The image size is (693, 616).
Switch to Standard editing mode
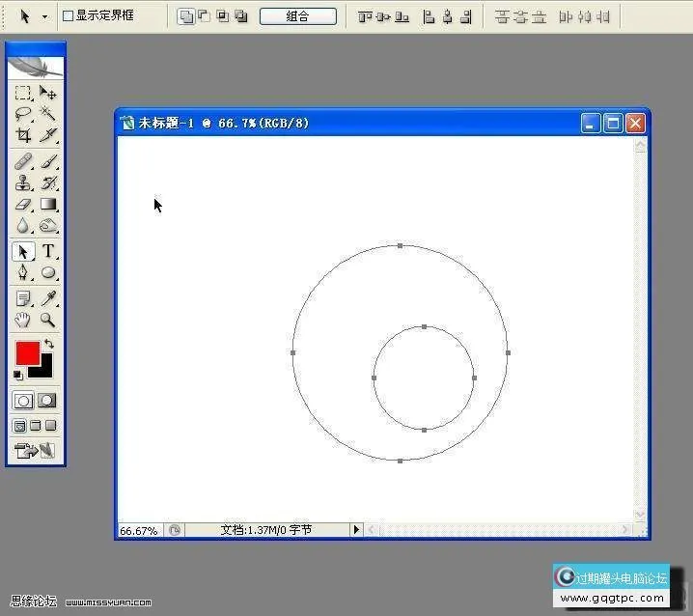click(x=24, y=400)
